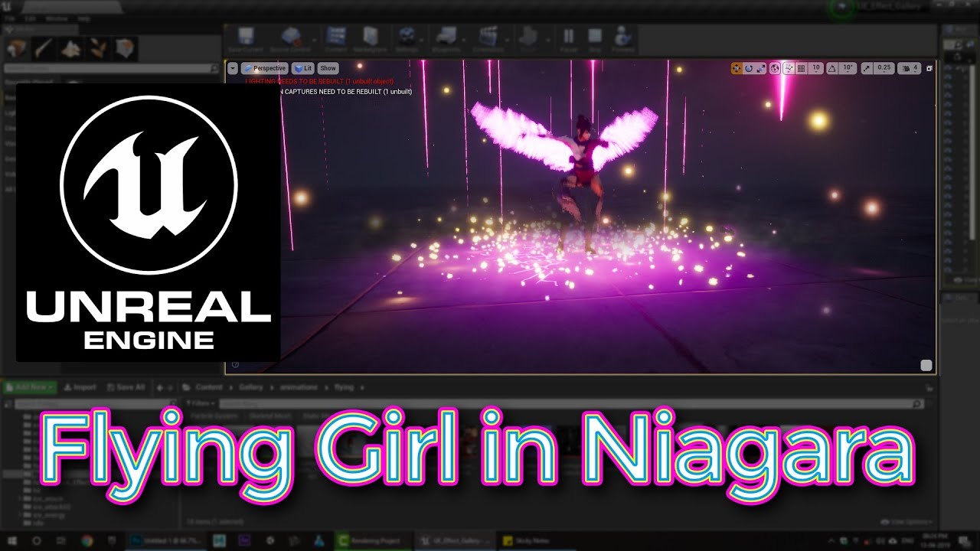980x551 pixels.
Task: Open the Perspective view dropdown
Action: [264, 68]
